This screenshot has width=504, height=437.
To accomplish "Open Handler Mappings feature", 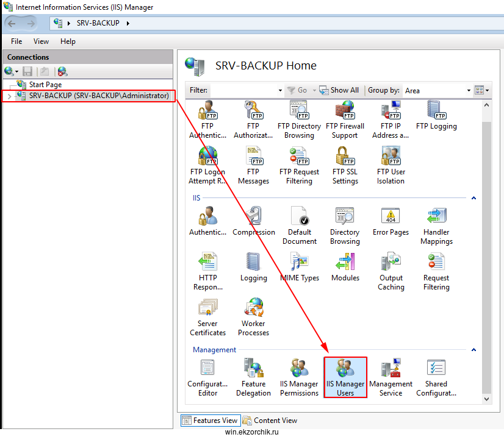I will [436, 226].
